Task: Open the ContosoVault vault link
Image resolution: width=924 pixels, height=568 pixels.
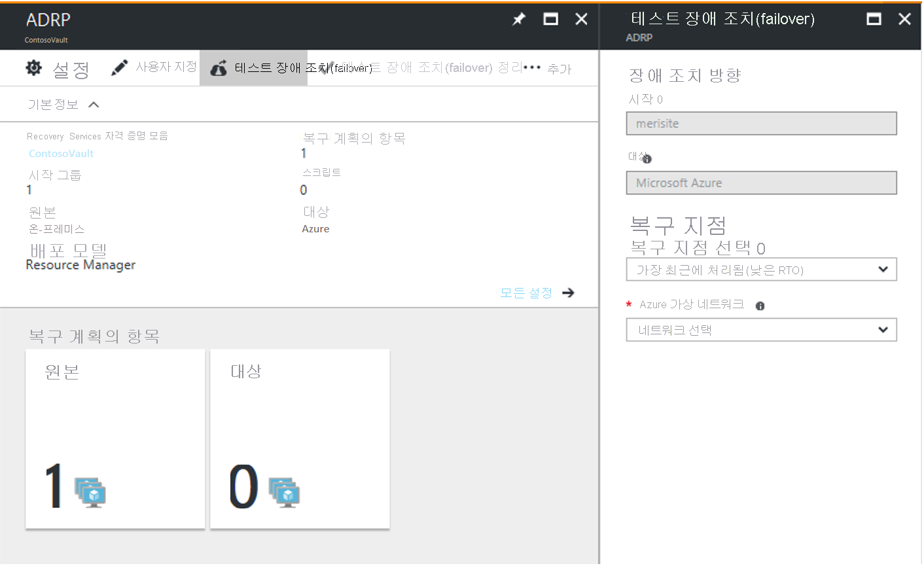Action: pos(62,153)
